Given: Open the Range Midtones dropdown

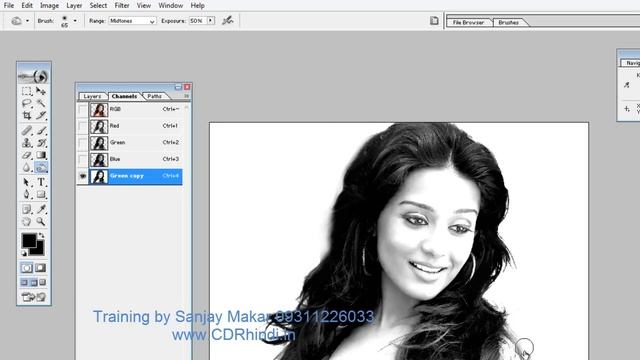Looking at the screenshot, I should click(133, 21).
